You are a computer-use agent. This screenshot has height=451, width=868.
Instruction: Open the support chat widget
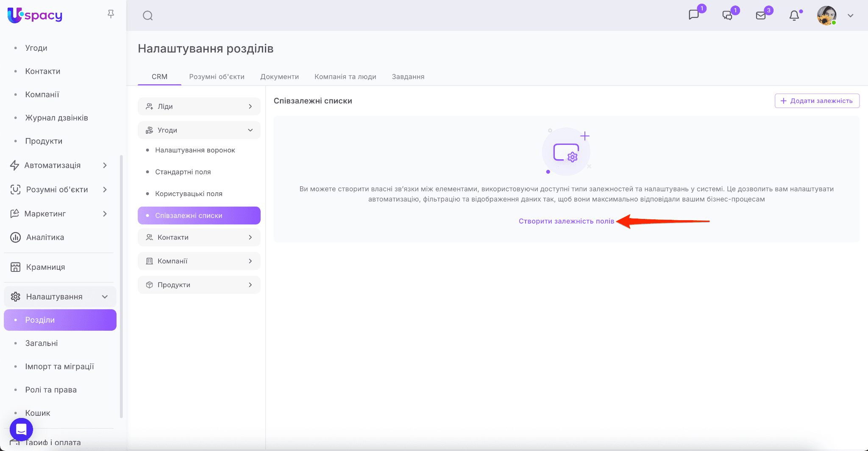coord(21,429)
